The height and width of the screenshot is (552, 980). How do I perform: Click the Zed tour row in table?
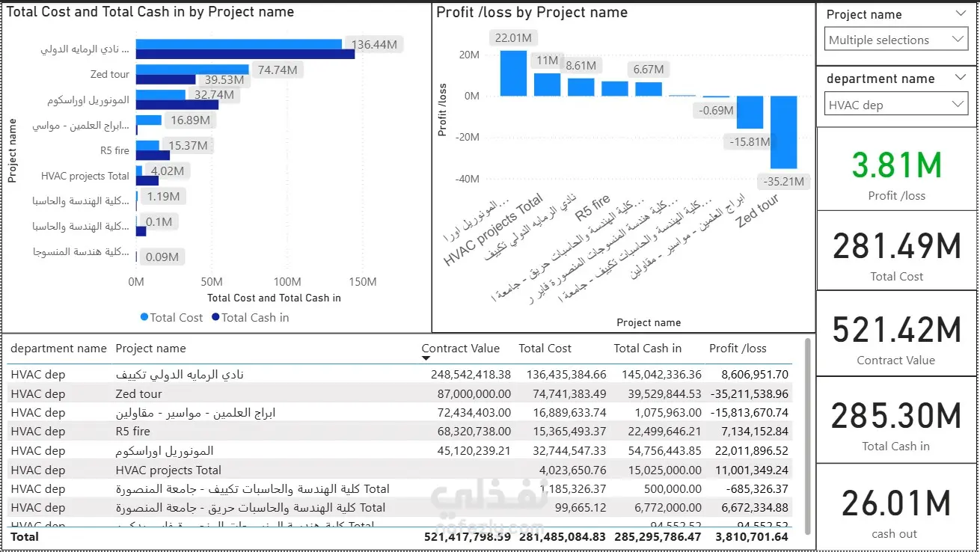[399, 393]
